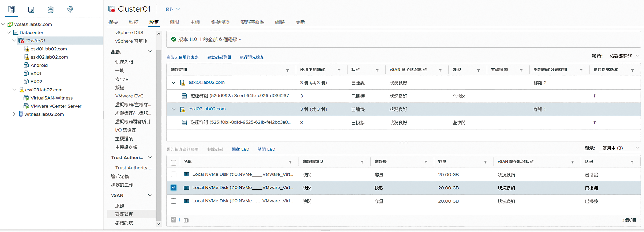644x232 pixels.
Task: Switch to the 摘要 tab
Action: 113,22
